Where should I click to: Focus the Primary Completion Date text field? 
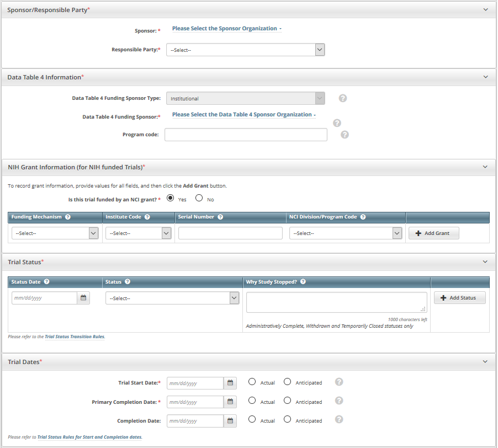[195, 402]
